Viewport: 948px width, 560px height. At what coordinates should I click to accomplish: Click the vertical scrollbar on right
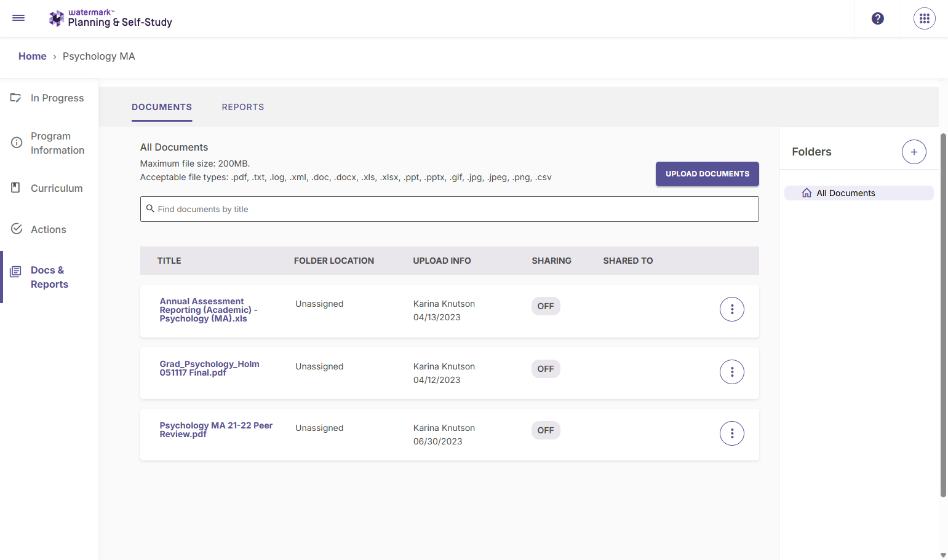coord(943,315)
